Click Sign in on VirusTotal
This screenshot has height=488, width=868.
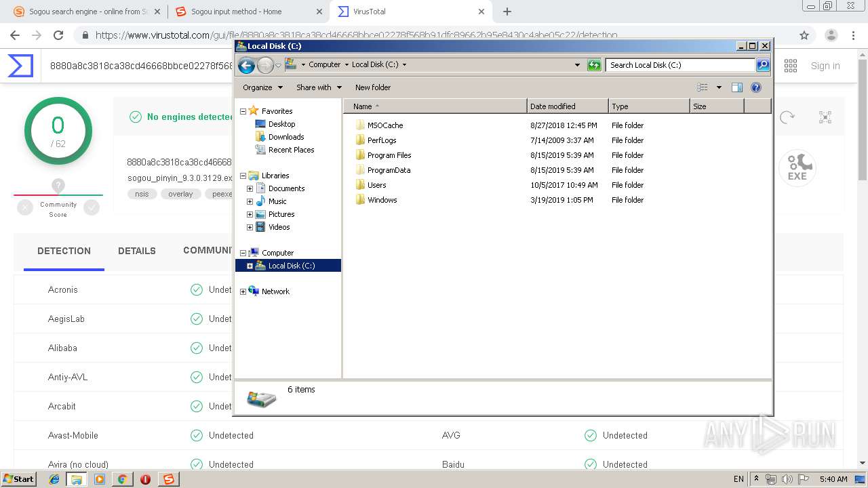[825, 66]
